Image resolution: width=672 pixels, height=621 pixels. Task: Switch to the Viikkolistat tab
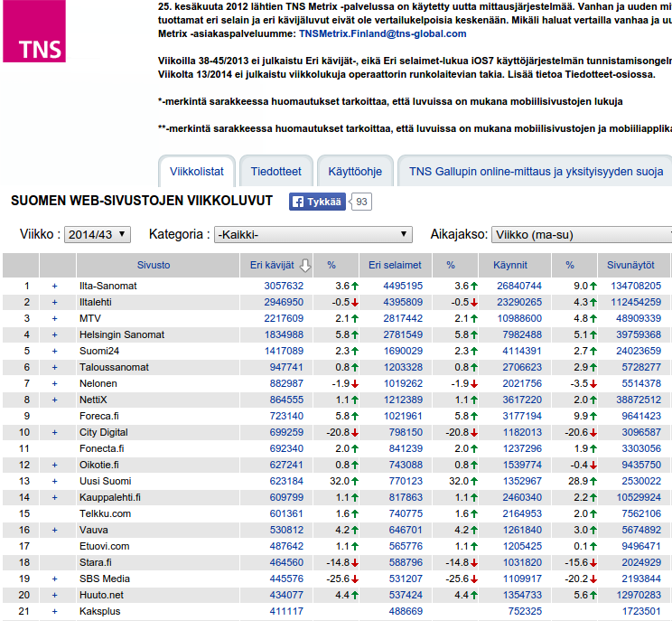pos(197,172)
